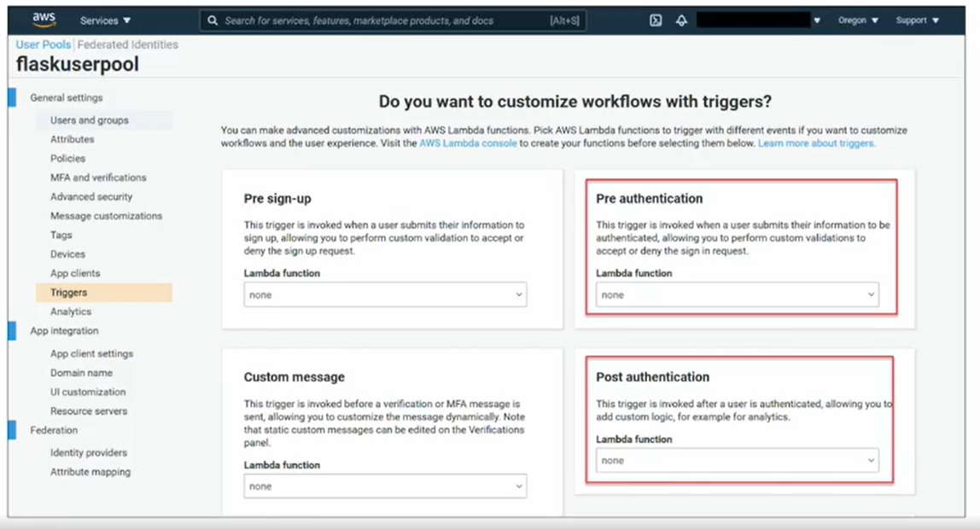Open Pre authentication Lambda function dropdown
980x529 pixels.
tap(738, 295)
